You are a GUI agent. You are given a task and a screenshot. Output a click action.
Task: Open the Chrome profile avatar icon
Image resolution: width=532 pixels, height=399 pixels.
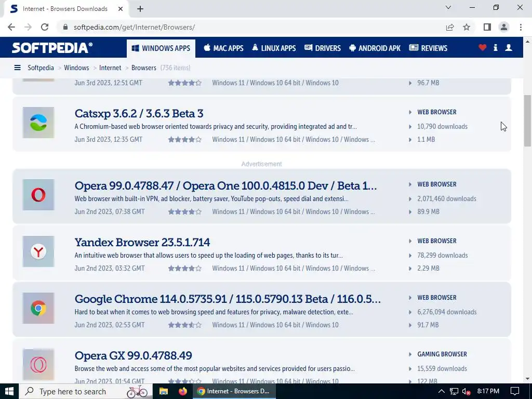point(504,27)
